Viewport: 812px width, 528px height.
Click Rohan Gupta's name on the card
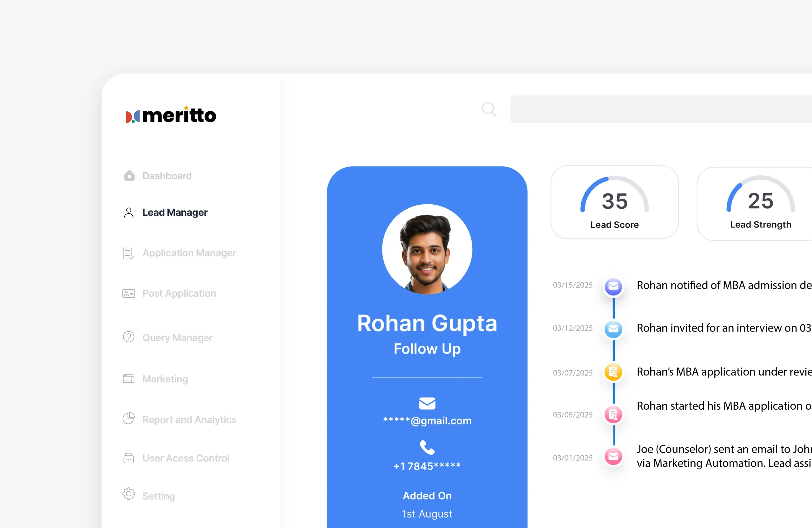click(427, 324)
